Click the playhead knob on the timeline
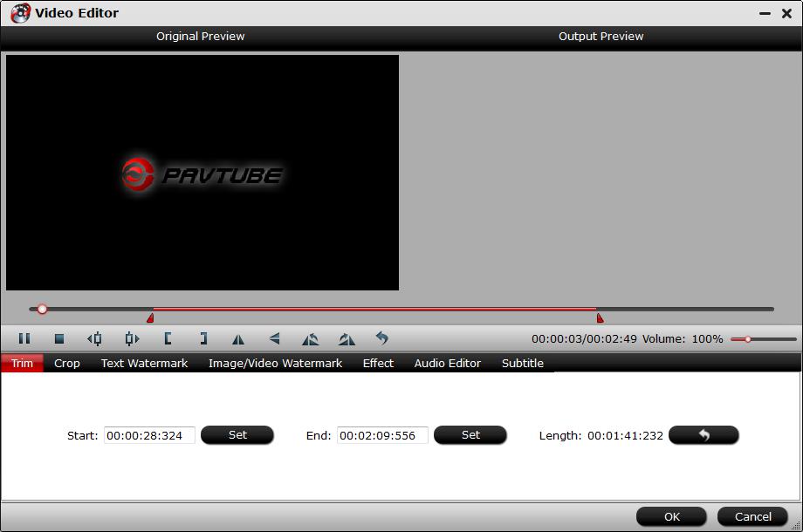 click(42, 309)
